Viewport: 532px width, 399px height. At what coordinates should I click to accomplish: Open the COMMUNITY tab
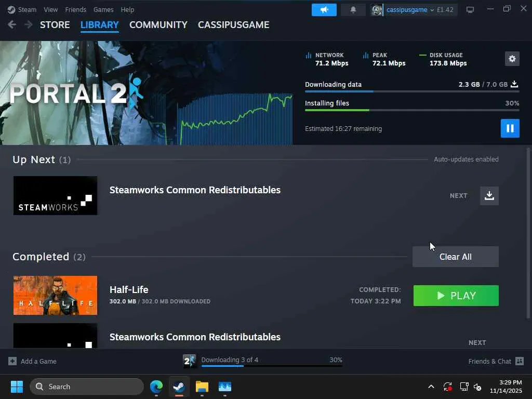click(x=158, y=25)
